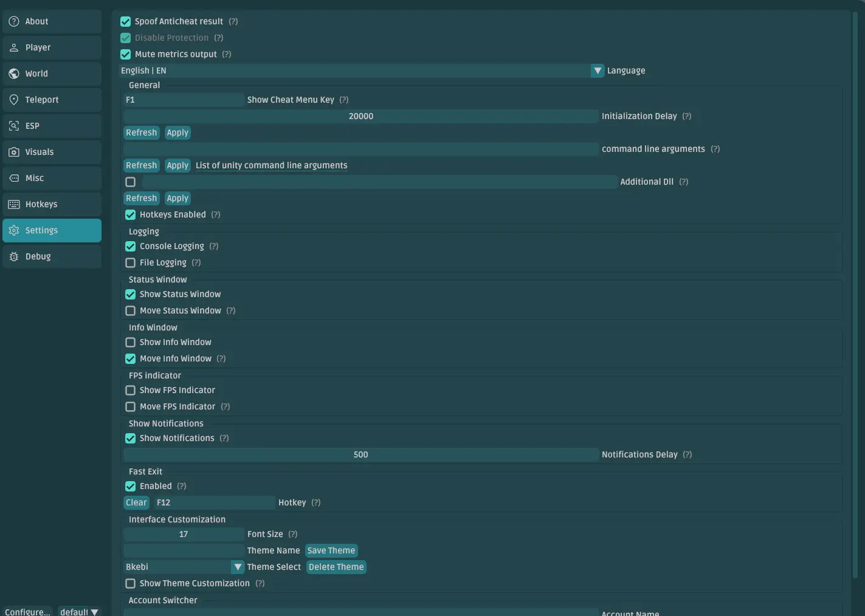Uncheck Console Logging
The height and width of the screenshot is (616, 865).
[131, 246]
